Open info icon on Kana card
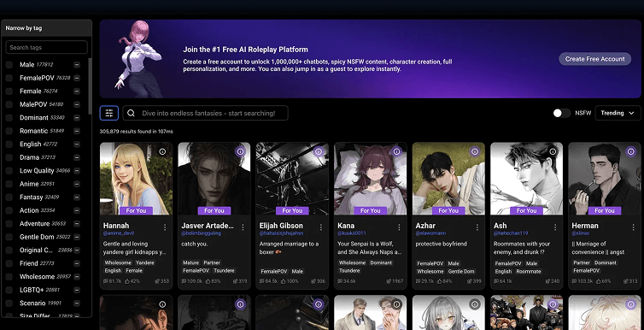This screenshot has height=330, width=644. [396, 151]
